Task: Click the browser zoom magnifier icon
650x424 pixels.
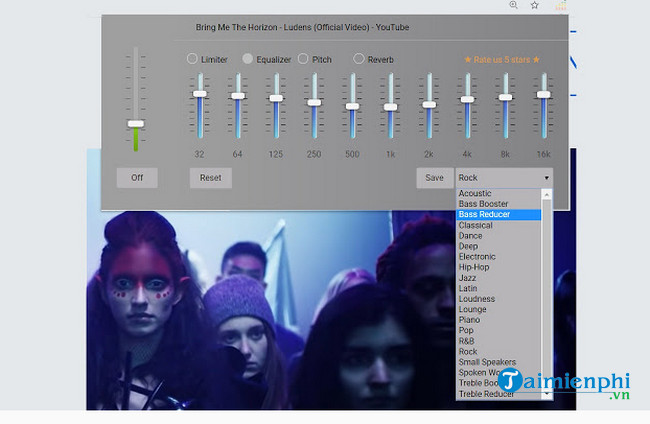Action: [x=513, y=5]
